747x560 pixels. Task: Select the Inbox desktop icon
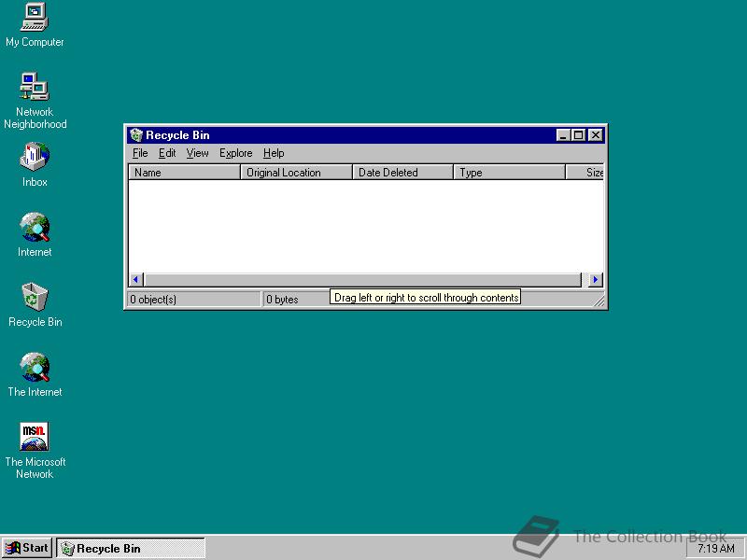35,164
